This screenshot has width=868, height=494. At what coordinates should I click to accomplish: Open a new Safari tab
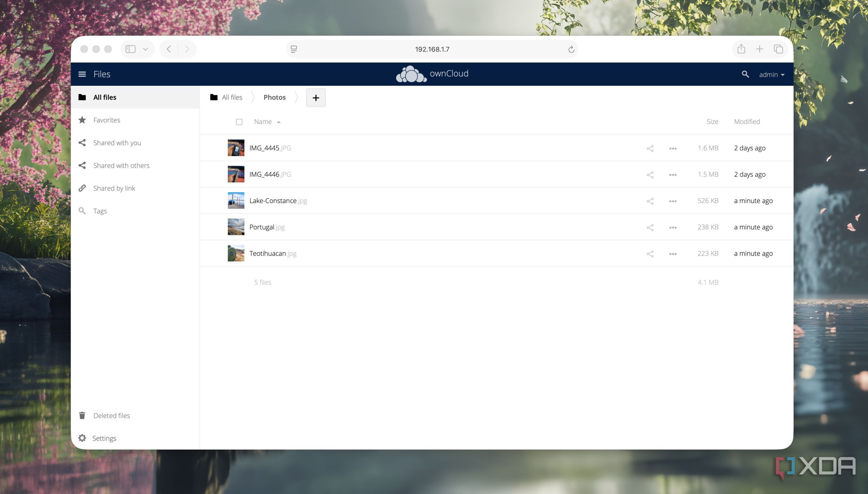pos(759,49)
